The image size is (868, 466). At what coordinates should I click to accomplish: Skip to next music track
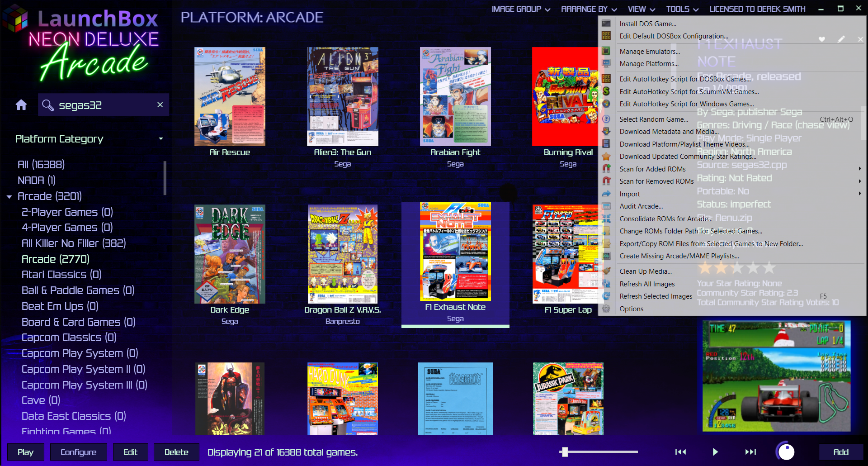point(750,452)
